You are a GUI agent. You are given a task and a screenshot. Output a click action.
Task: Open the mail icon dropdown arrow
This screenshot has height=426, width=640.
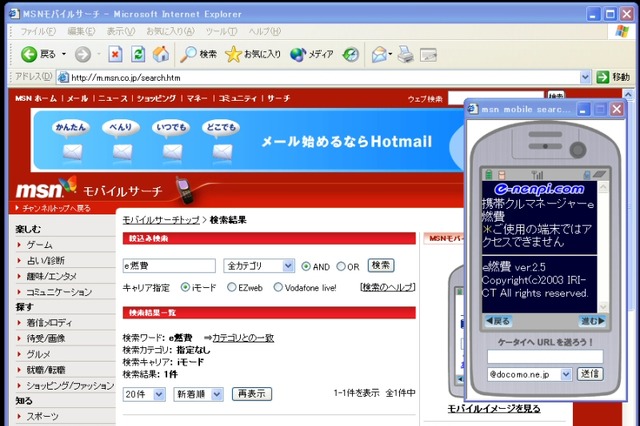[x=390, y=54]
